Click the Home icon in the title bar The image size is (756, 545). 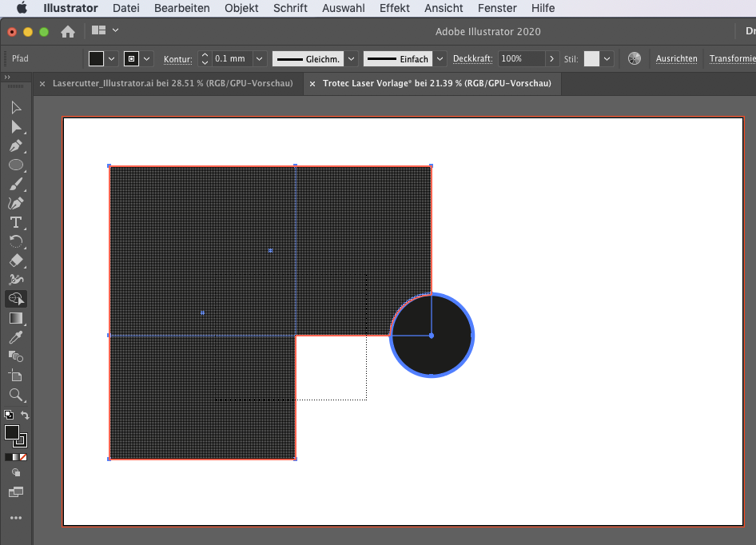68,31
